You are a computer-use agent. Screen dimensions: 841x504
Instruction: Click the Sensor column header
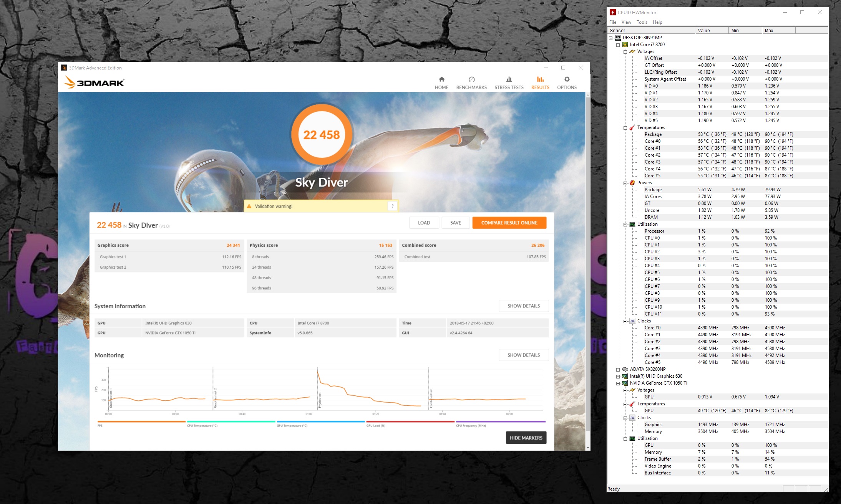point(651,30)
